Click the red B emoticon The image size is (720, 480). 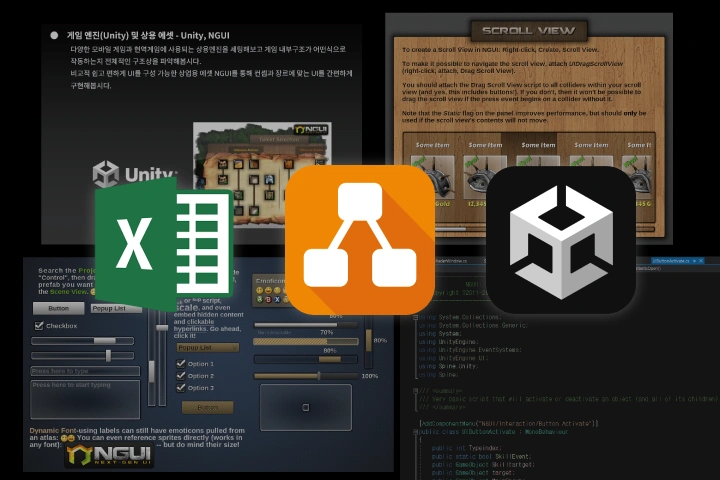268,299
